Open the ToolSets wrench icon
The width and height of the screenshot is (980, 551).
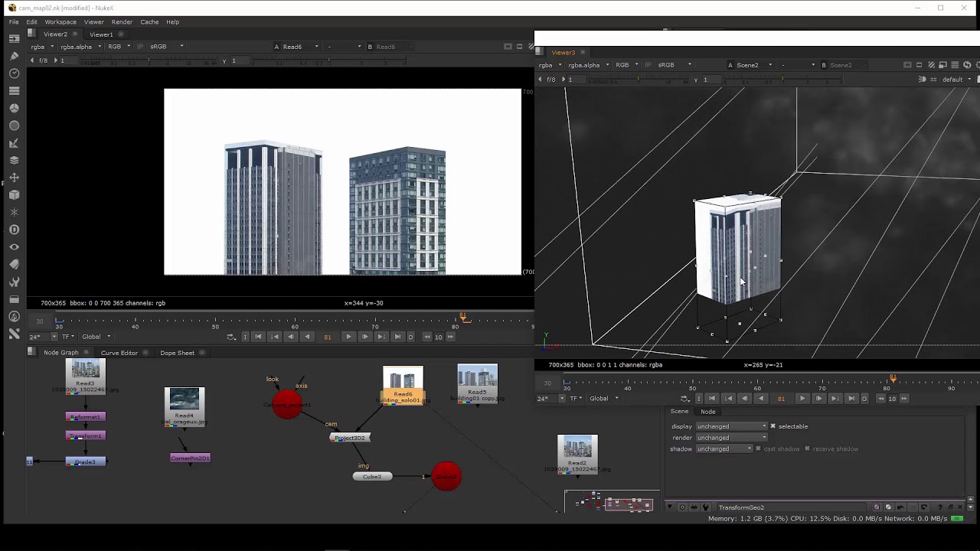(14, 282)
